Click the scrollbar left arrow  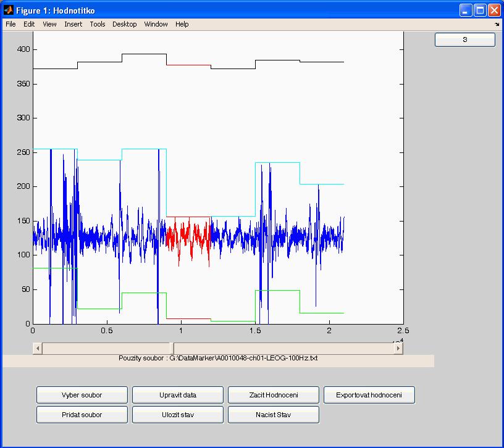click(38, 348)
